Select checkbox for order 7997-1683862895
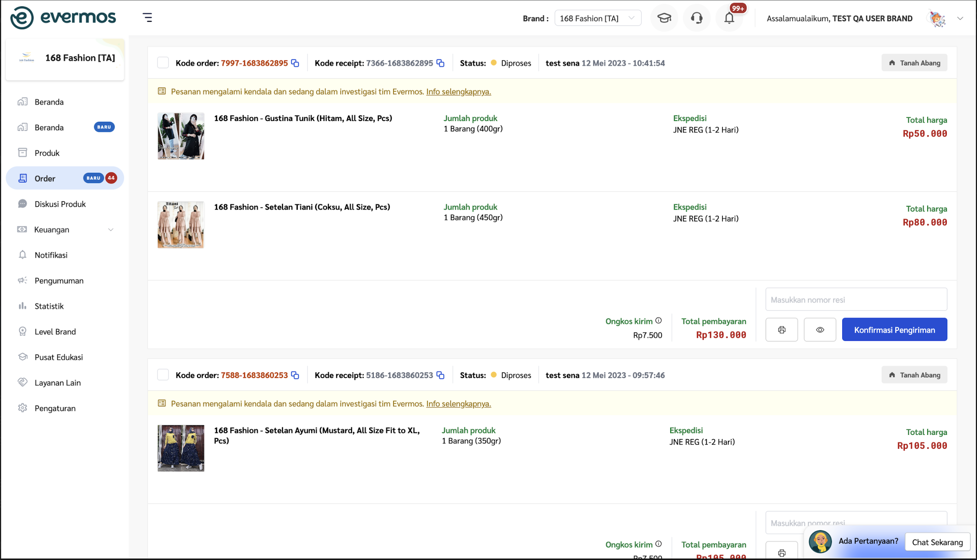 coord(163,63)
